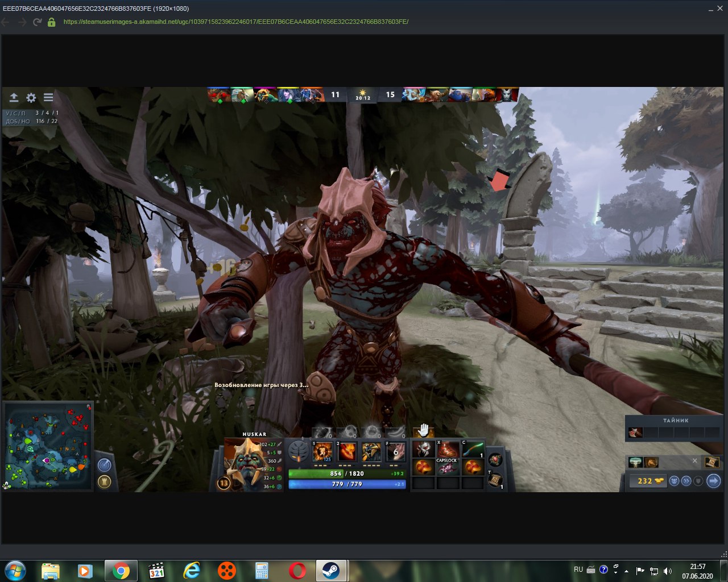Click the Berserker's Blood passive ability icon

point(371,452)
